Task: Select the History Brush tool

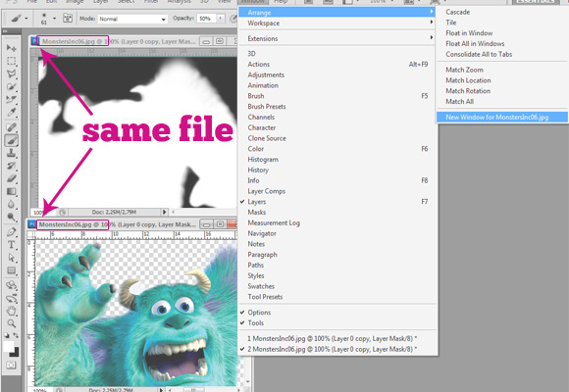Action: [x=11, y=166]
